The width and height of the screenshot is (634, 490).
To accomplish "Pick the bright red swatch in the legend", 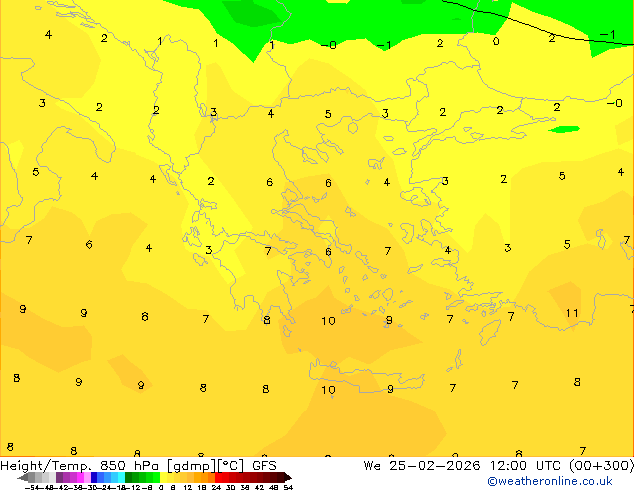I will click(218, 477).
